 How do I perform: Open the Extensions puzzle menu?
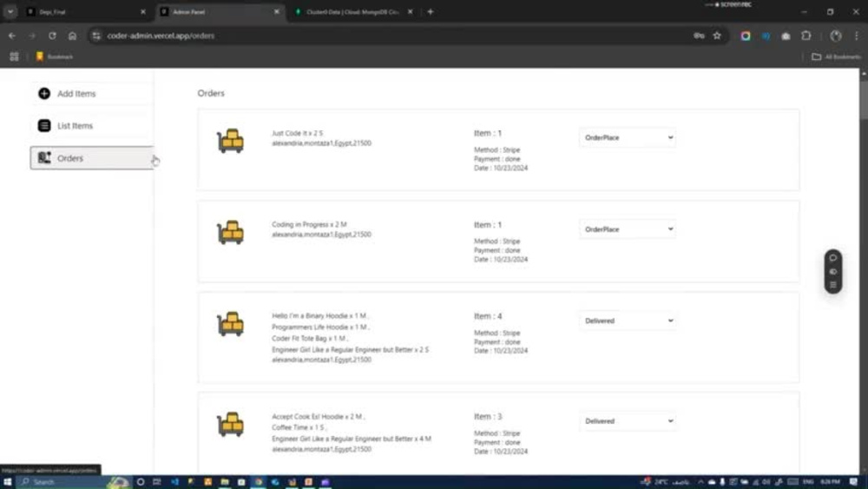[x=806, y=36]
